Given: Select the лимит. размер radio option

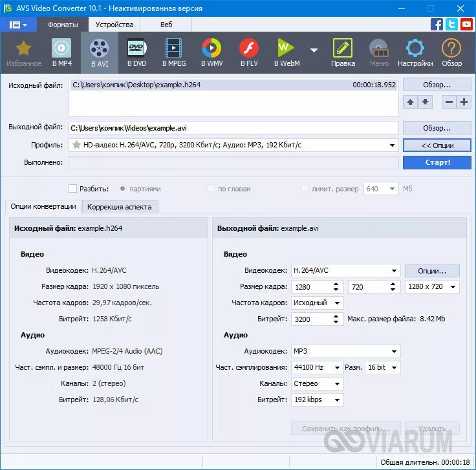Looking at the screenshot, I should coord(305,189).
